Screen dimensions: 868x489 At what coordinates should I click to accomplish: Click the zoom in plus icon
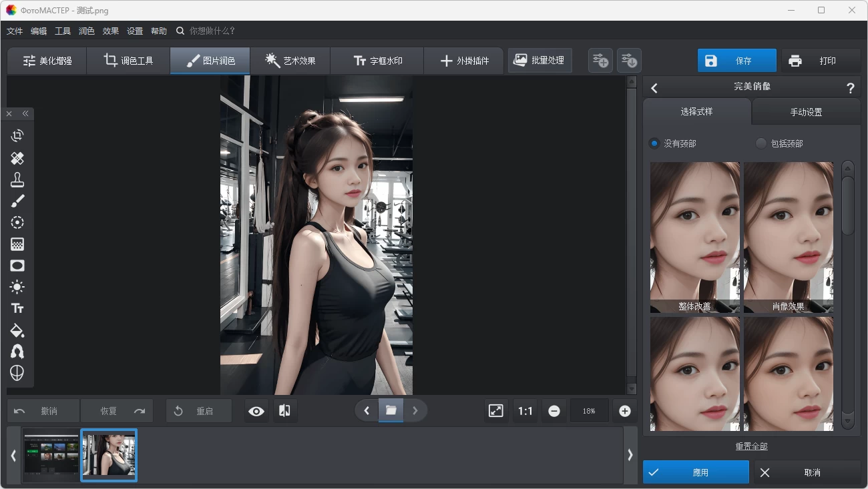[x=625, y=411]
